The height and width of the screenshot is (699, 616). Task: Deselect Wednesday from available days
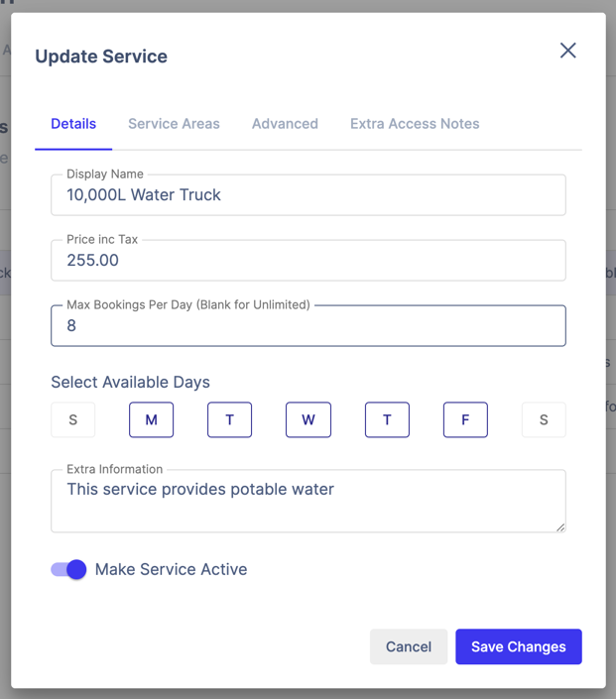[x=308, y=420]
